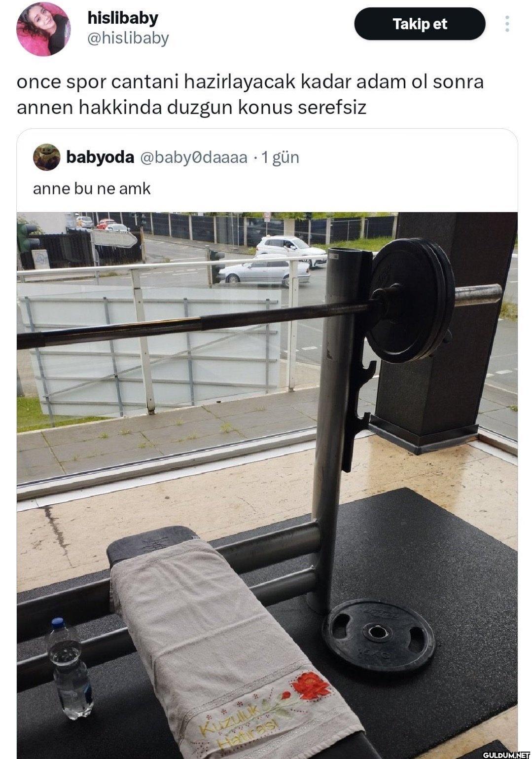
Task: Open the '1 gün' timestamp link
Action: [280, 157]
